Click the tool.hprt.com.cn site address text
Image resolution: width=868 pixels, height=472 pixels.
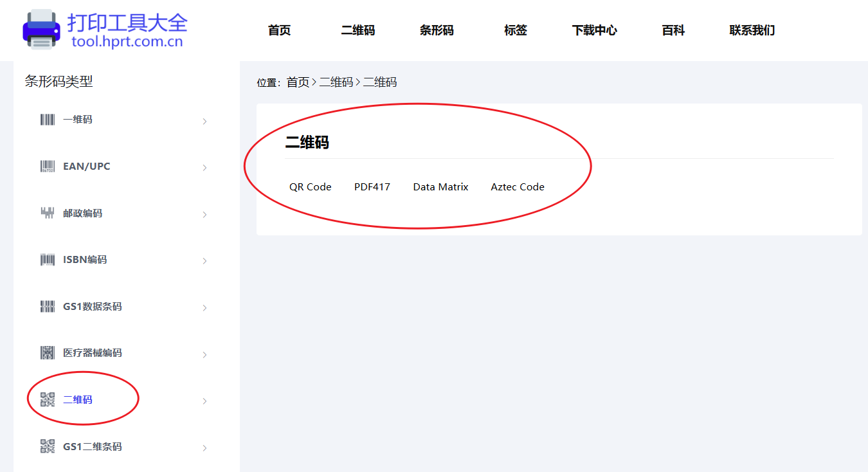click(127, 42)
